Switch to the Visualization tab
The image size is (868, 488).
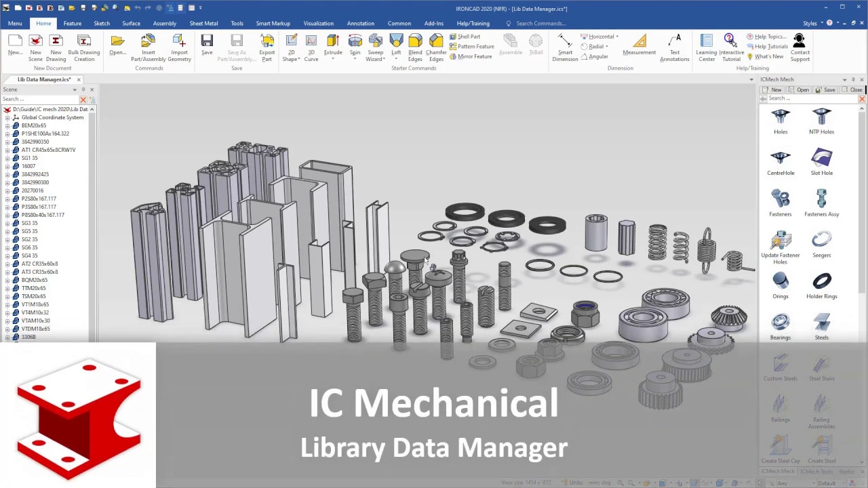pos(318,23)
